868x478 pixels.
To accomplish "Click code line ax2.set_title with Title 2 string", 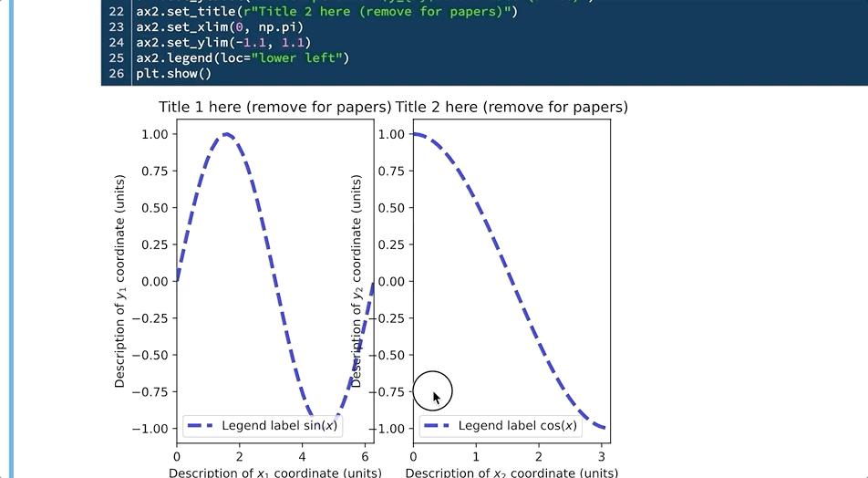I will (326, 12).
